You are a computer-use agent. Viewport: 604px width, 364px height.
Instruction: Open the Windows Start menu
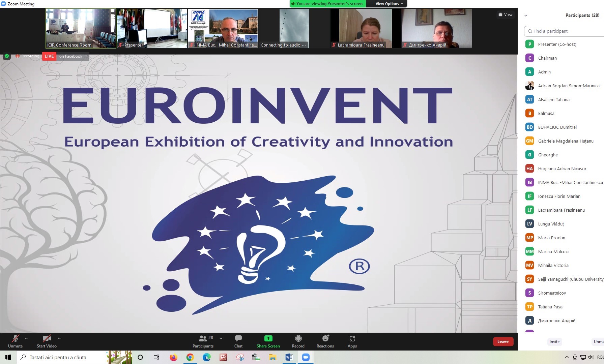click(8, 357)
